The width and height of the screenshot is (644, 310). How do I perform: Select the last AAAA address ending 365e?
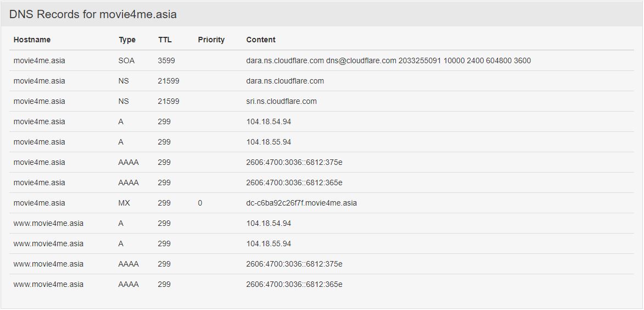click(x=294, y=285)
